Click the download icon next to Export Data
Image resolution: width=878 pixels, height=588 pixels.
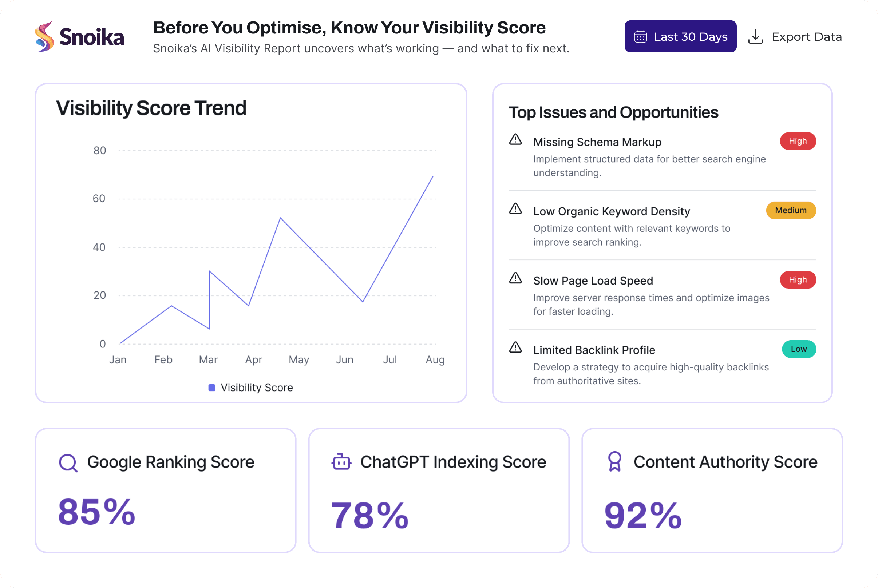[x=756, y=36]
